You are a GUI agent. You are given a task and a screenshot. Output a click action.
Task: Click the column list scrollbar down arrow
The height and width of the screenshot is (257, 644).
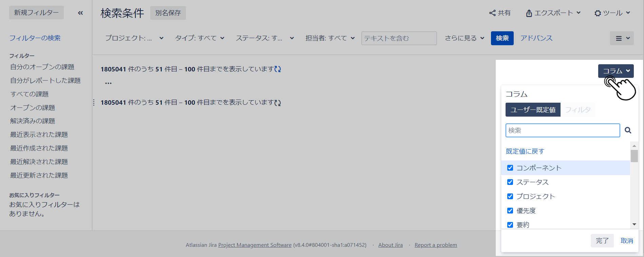[x=634, y=224]
